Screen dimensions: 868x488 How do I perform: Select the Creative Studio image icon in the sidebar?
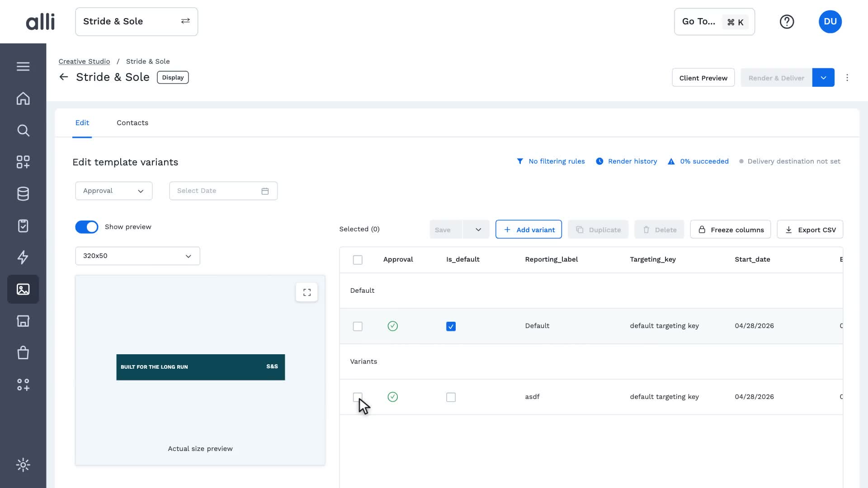23,289
